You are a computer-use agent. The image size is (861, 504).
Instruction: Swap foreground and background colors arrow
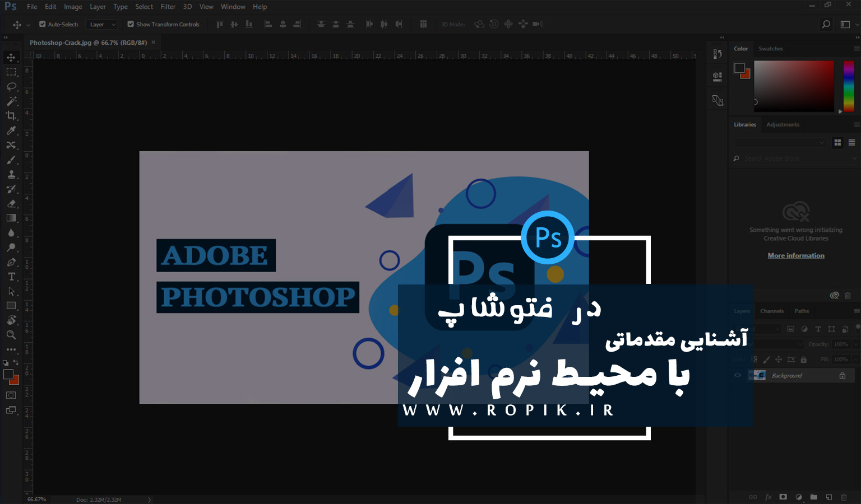(16, 363)
